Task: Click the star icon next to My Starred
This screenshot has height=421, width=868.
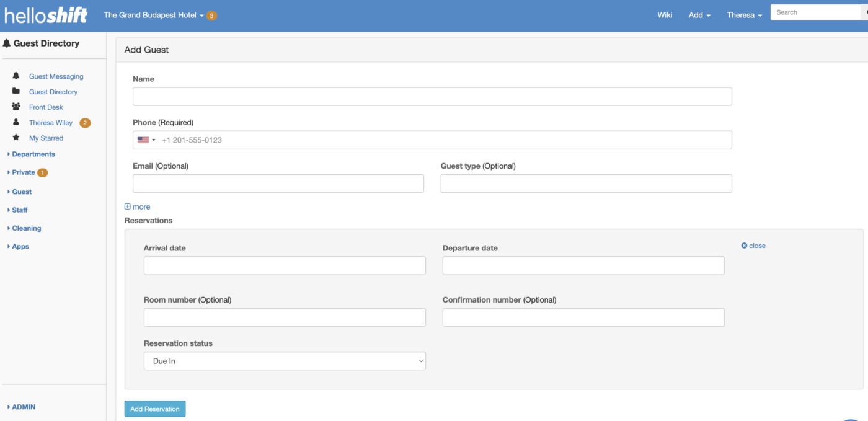Action: tap(16, 138)
